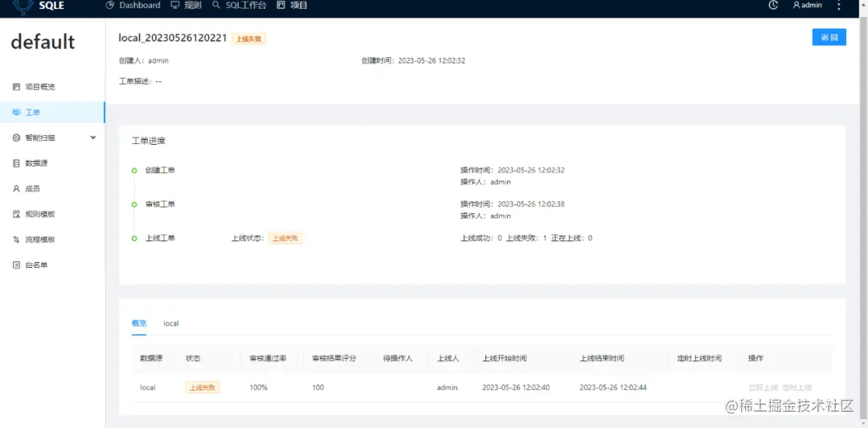Open the vertical dots more menu

pos(839,5)
